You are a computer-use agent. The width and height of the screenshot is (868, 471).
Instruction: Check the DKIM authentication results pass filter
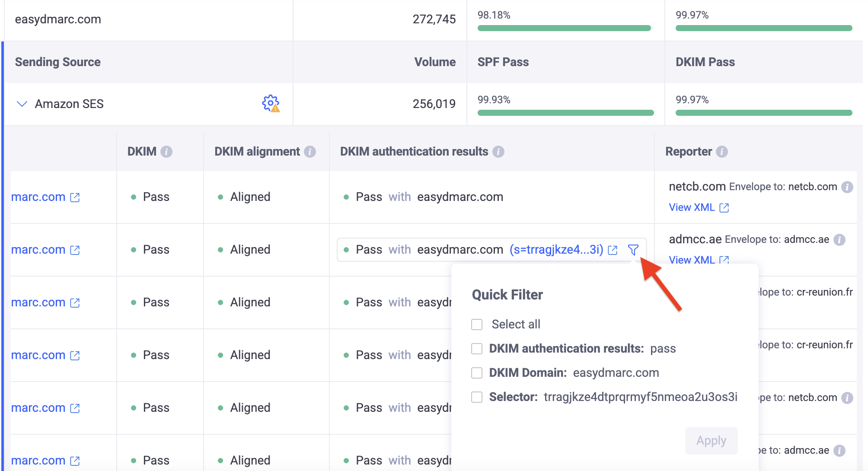477,348
